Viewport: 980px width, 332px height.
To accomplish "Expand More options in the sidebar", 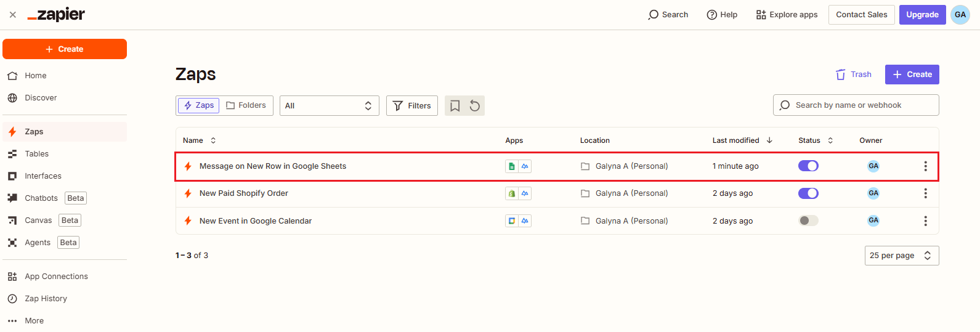I will click(x=65, y=321).
